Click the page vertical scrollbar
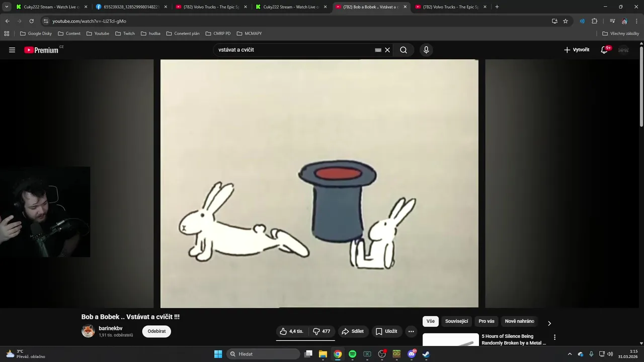This screenshot has width=644, height=362. (641, 85)
